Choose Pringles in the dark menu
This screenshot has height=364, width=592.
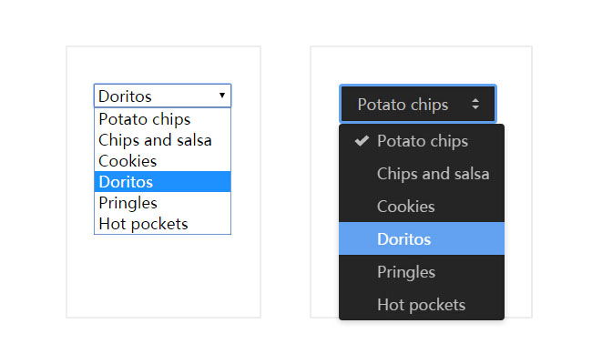406,272
